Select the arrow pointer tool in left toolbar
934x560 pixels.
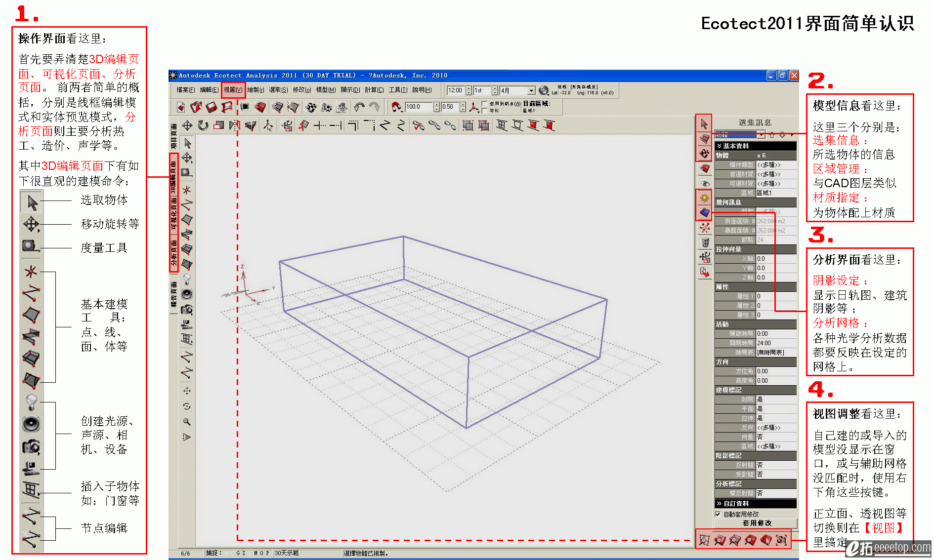pos(187,143)
